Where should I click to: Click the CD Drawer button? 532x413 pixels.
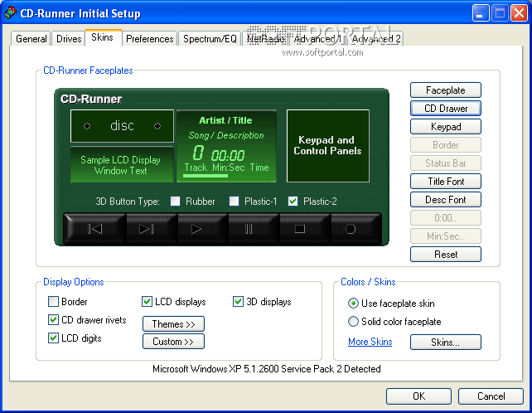(446, 109)
